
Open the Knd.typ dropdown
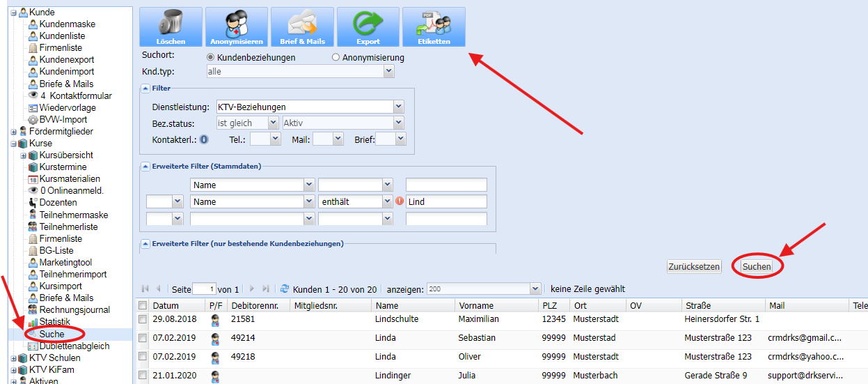point(388,71)
